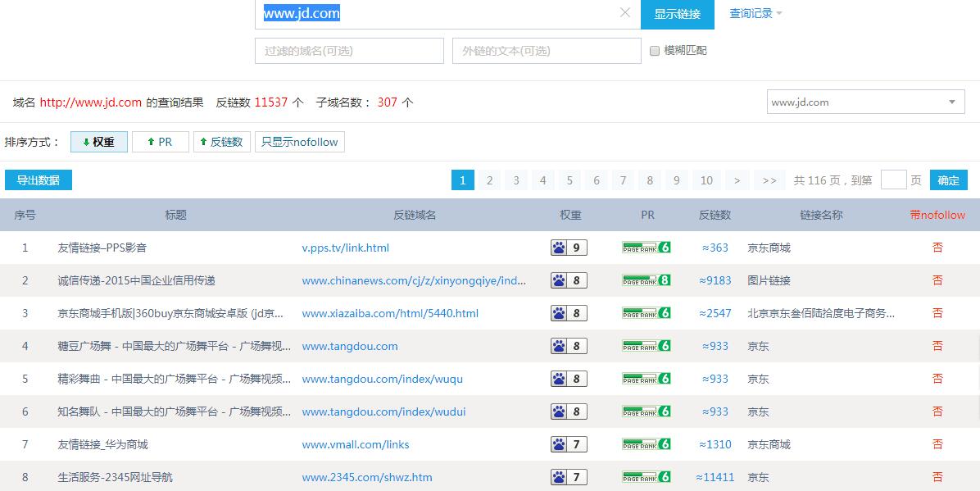This screenshot has width=980, height=491.
Task: Open the 查询记录 dropdown
Action: pyautogui.click(x=755, y=13)
